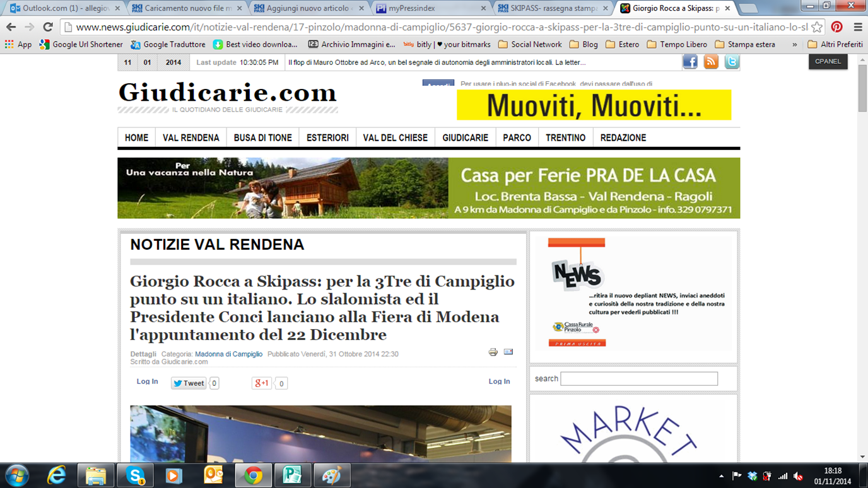Open the TRENTINO menu item
This screenshot has width=868, height=488.
566,137
